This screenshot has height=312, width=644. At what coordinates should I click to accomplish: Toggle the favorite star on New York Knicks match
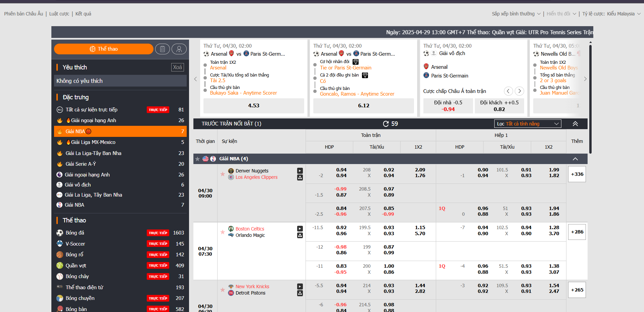222,290
